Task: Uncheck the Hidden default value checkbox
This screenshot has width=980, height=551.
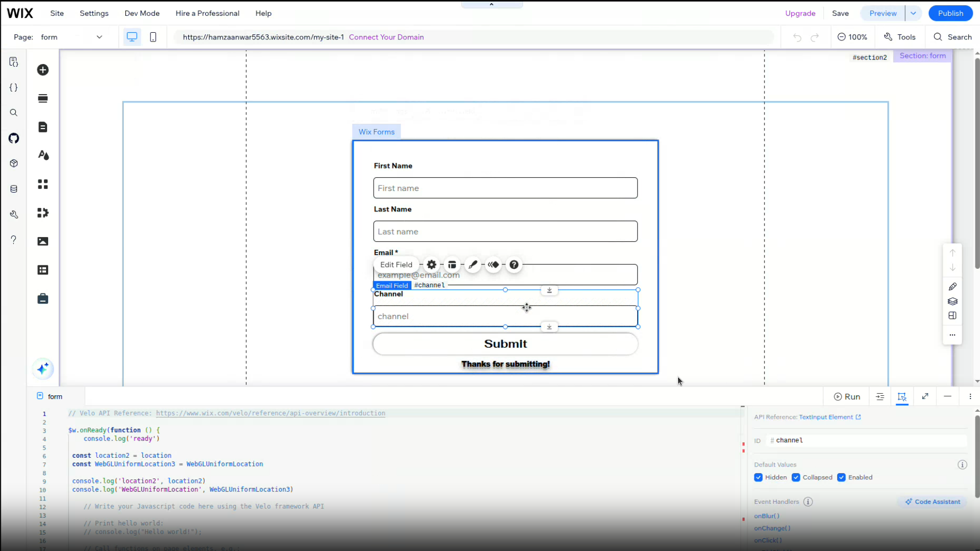Action: [x=758, y=477]
